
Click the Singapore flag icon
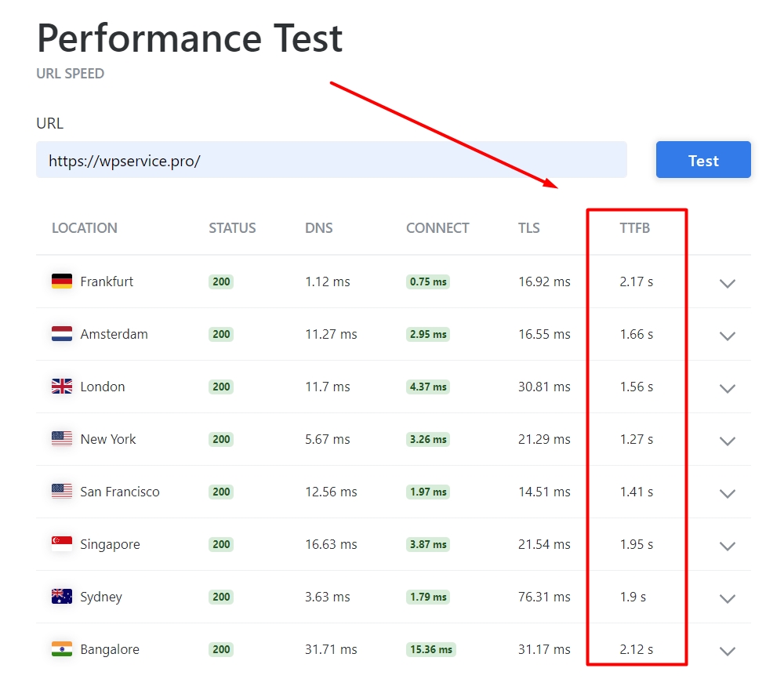[61, 543]
